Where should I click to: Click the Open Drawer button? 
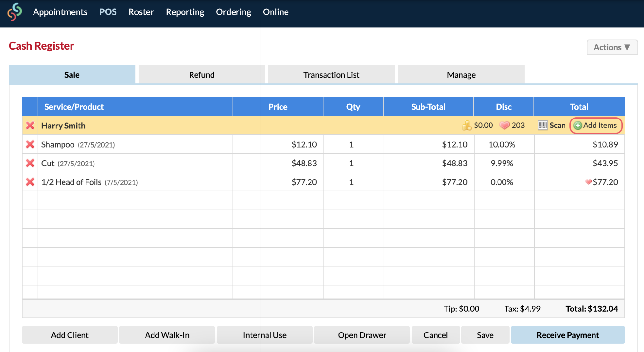coord(362,335)
